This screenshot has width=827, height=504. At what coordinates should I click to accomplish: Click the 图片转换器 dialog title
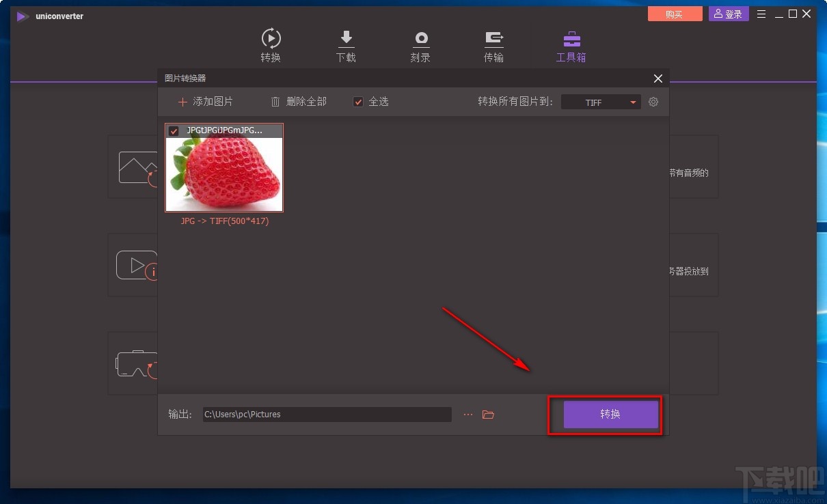[x=185, y=79]
